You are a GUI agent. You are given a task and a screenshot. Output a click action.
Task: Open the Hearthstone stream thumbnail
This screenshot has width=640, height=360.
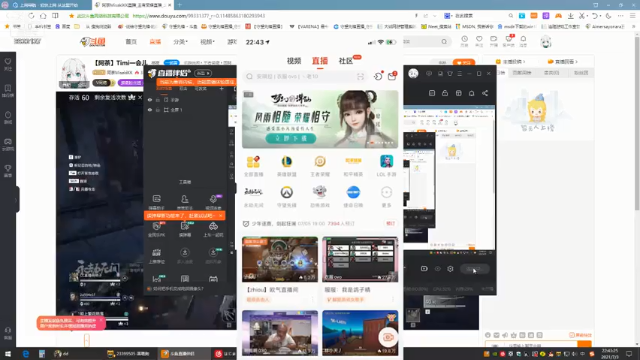click(280, 259)
